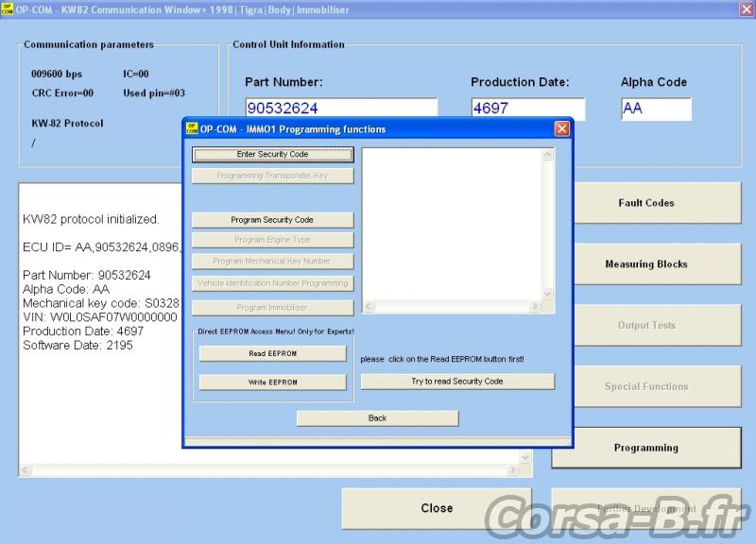This screenshot has width=756, height=544.
Task: Close the IMMO1 Programming functions dialog
Action: coord(561,128)
